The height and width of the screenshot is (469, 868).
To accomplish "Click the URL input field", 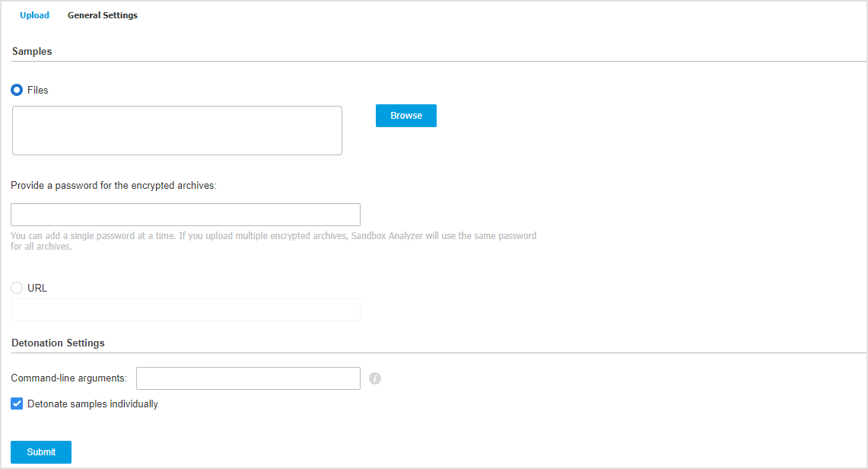I will [x=185, y=309].
